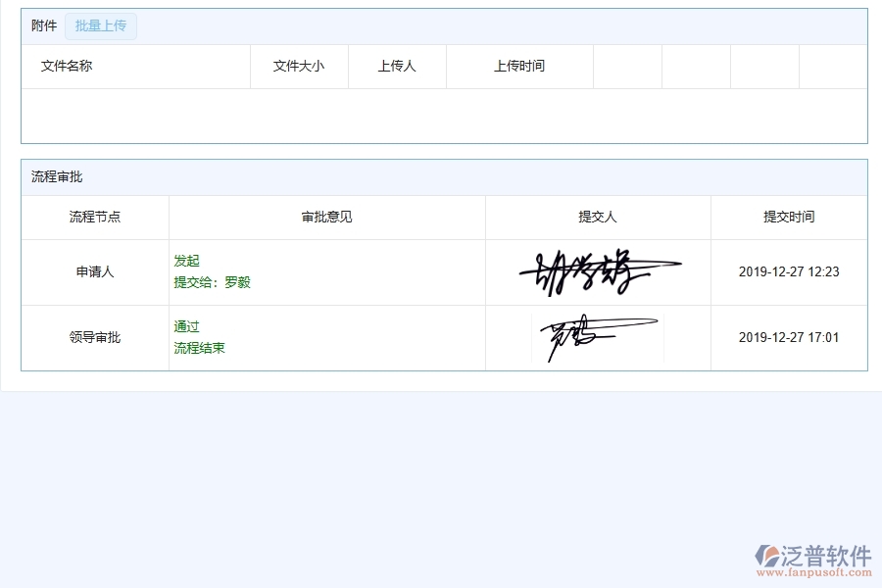This screenshot has height=588, width=882.
Task: Click the 上传人 column header
Action: (397, 66)
